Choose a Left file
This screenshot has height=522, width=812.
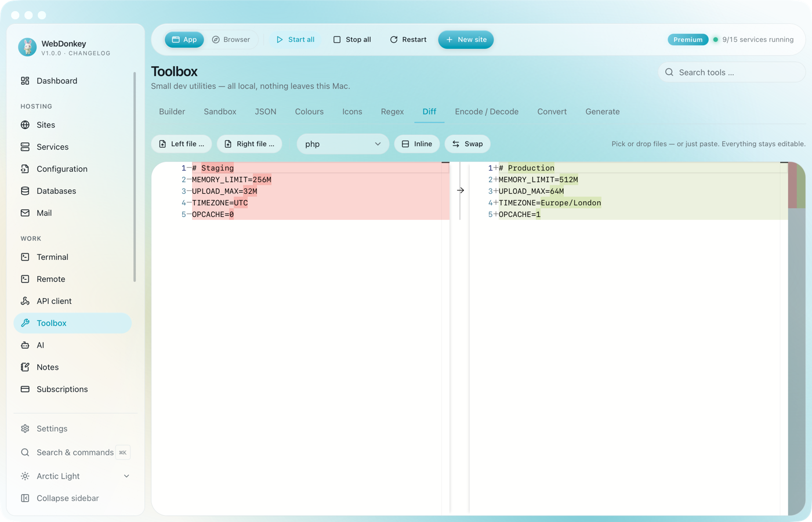(x=182, y=144)
